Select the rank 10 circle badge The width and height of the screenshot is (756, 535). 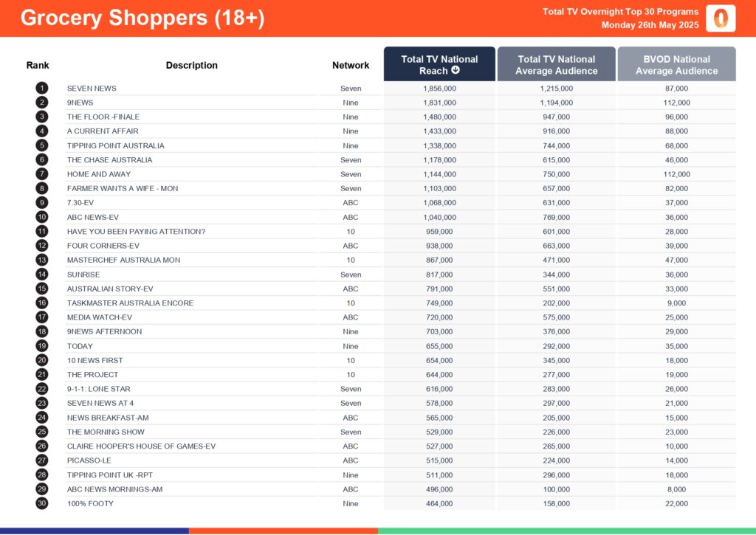tap(42, 217)
